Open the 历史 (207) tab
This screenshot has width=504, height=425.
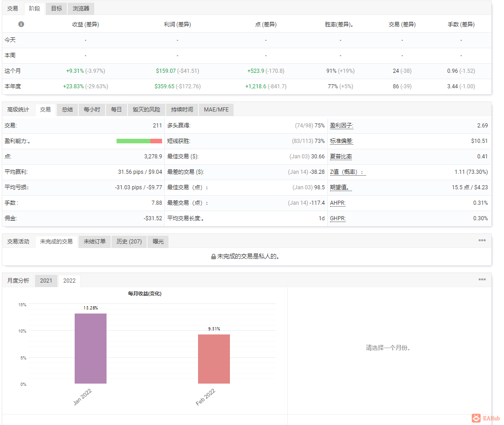click(129, 242)
